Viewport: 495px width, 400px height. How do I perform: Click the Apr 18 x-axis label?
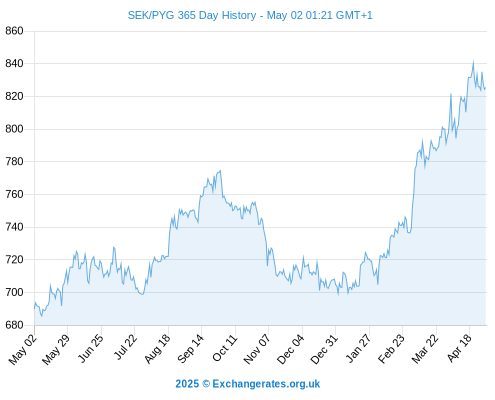tap(459, 348)
